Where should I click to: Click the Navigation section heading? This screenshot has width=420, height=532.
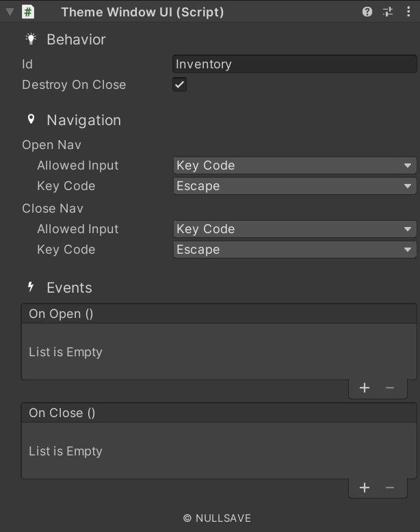coord(84,120)
